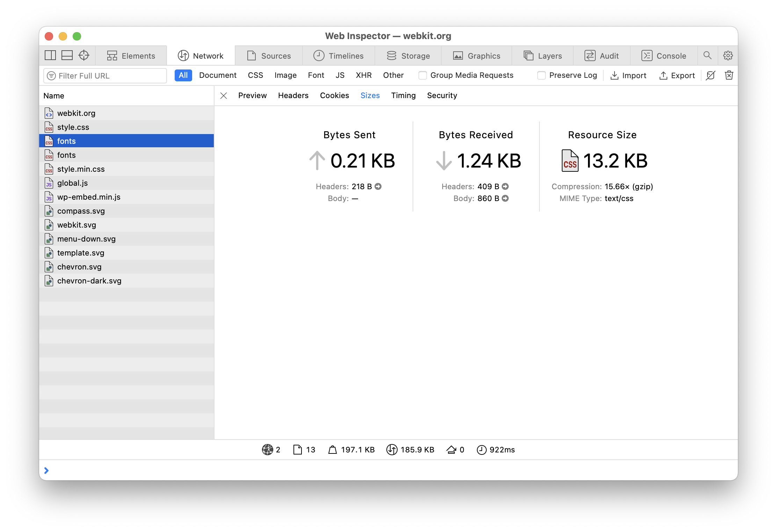Open the Timing detail tab
Screen dimensions: 777x532
pyautogui.click(x=403, y=96)
